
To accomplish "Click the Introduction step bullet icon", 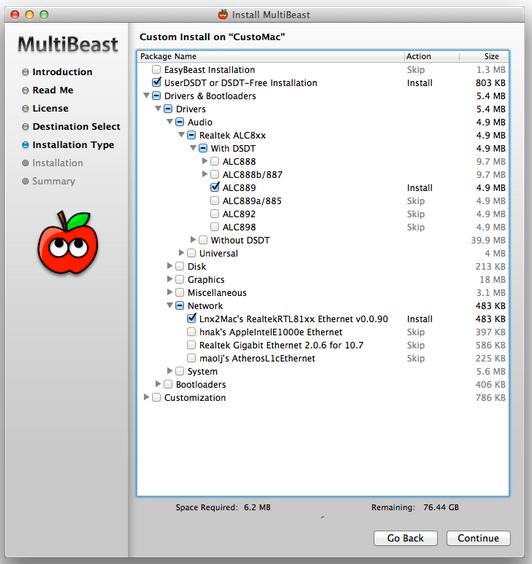I will (x=25, y=72).
